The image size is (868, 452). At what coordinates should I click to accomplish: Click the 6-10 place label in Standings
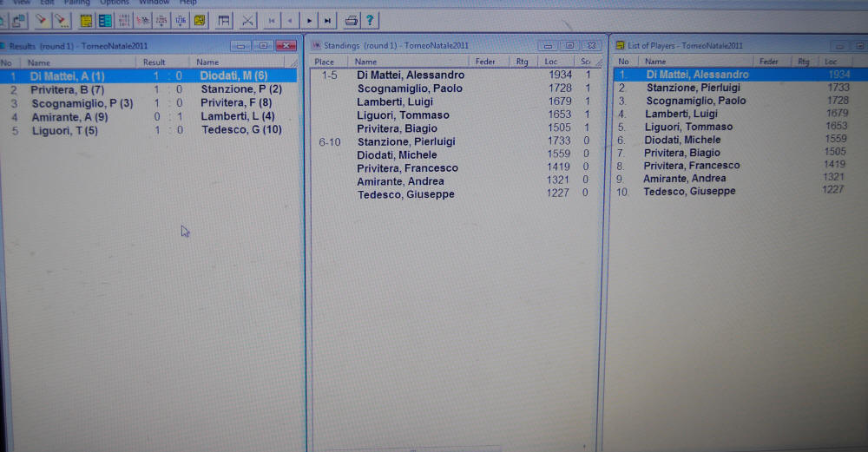329,142
